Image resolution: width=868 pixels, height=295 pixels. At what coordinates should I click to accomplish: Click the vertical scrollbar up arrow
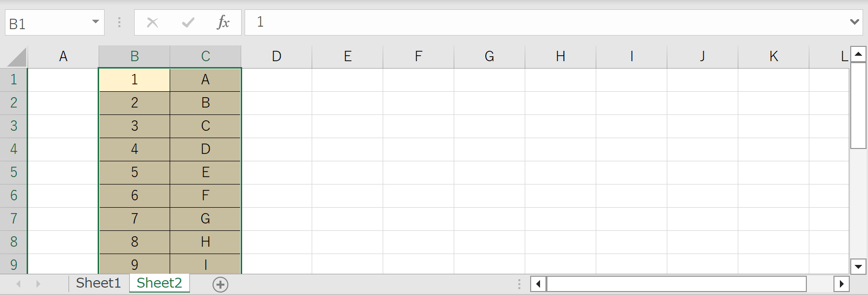pyautogui.click(x=858, y=54)
